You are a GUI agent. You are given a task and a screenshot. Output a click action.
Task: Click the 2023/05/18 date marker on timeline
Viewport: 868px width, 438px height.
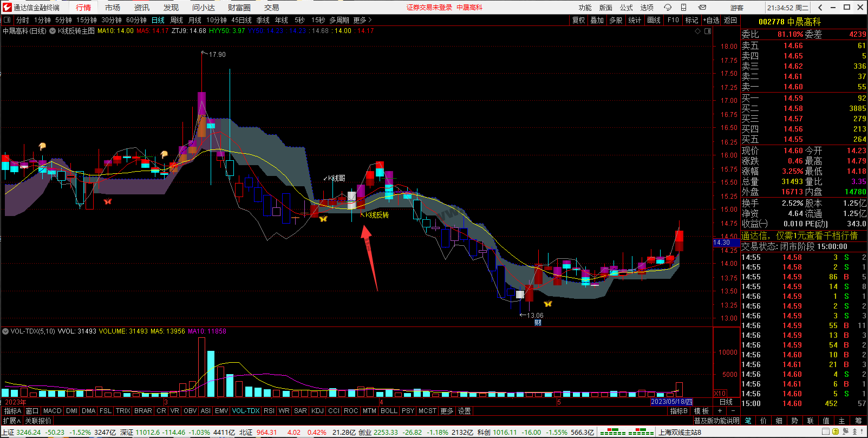click(671, 402)
